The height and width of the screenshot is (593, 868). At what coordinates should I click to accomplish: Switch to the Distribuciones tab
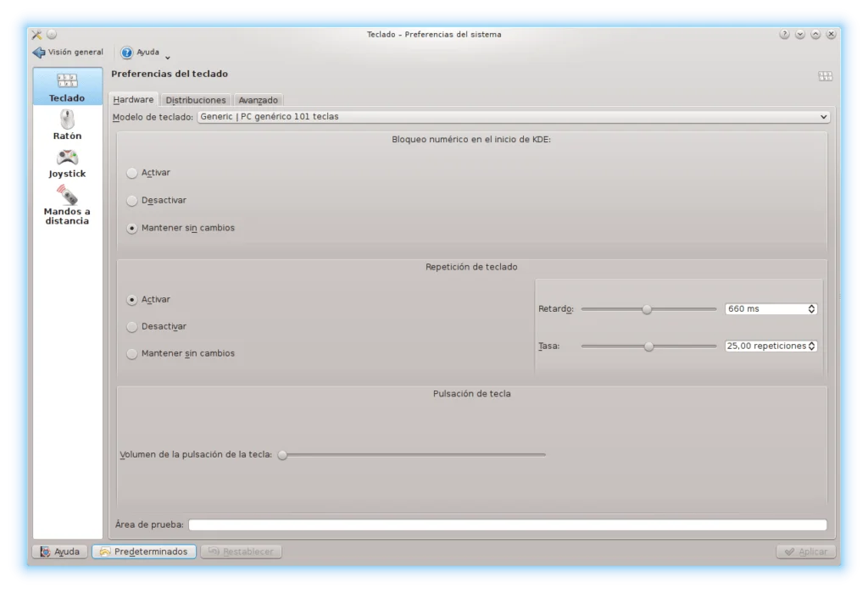pyautogui.click(x=196, y=100)
